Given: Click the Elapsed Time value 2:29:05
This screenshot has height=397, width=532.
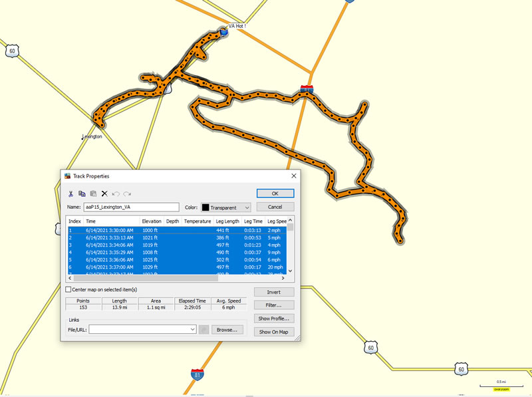Looking at the screenshot, I should [192, 307].
